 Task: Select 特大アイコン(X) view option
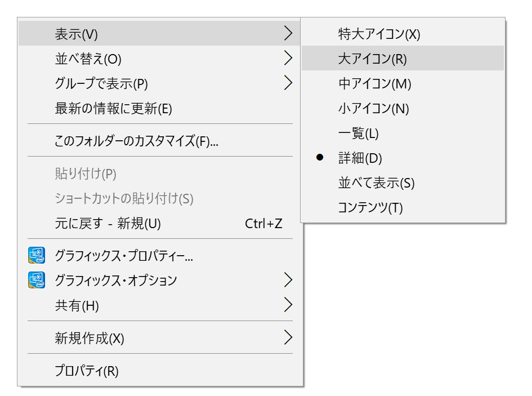point(403,33)
